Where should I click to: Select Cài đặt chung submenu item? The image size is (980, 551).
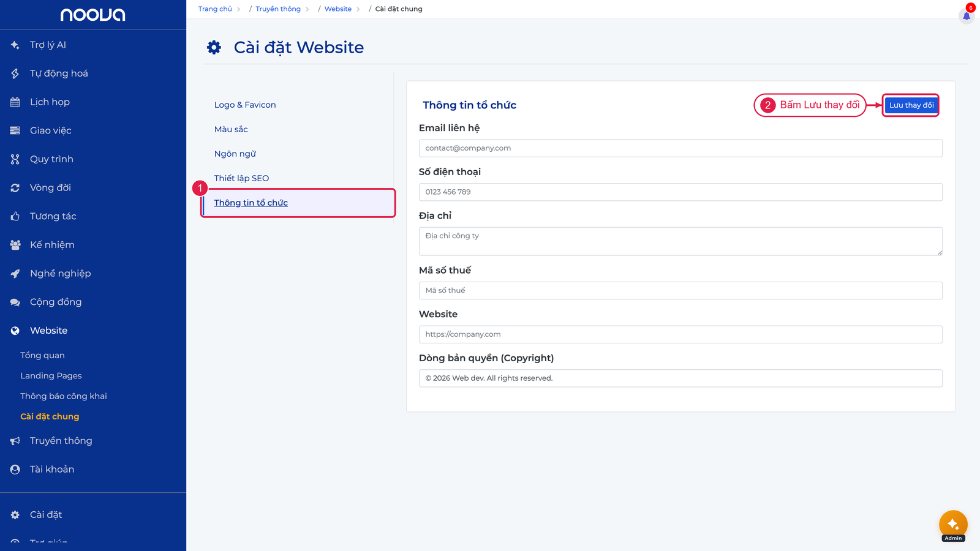coord(50,416)
